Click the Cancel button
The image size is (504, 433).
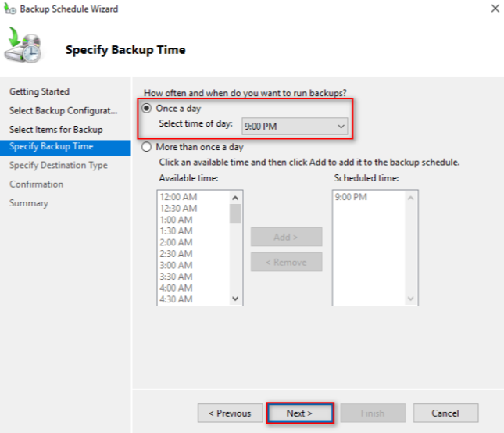[x=445, y=413]
